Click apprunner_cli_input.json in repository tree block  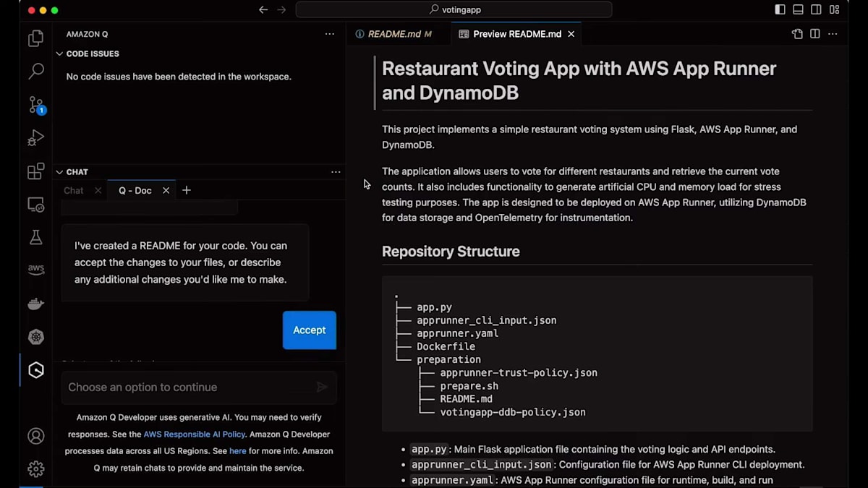[487, 320]
